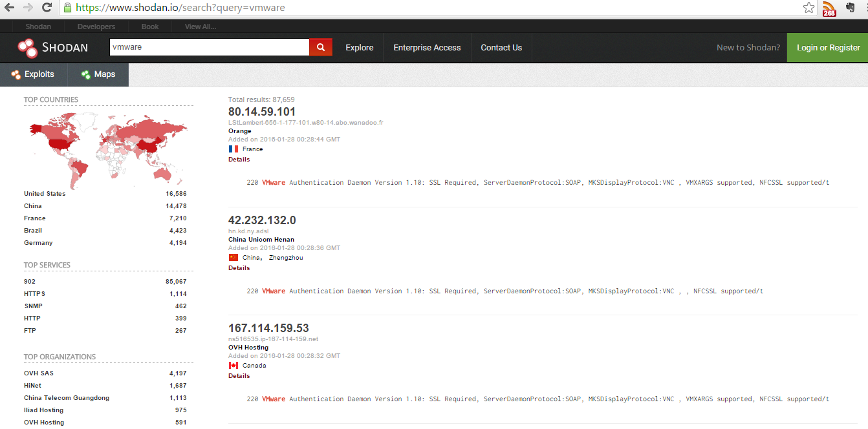Click the France flag icon
Screen dimensions: 868x429
point(233,149)
